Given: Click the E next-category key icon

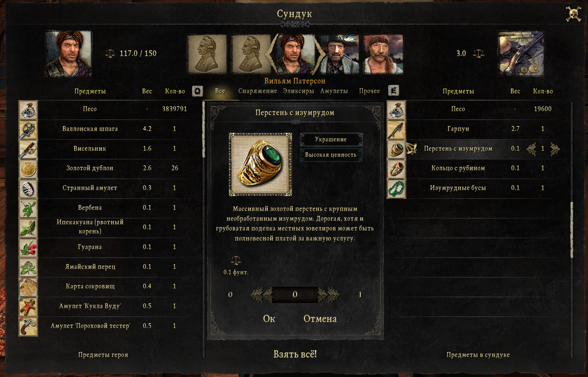Looking at the screenshot, I should point(393,91).
